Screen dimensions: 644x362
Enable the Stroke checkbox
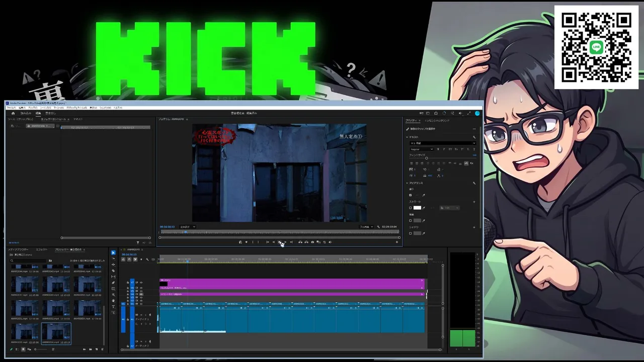pyautogui.click(x=411, y=208)
